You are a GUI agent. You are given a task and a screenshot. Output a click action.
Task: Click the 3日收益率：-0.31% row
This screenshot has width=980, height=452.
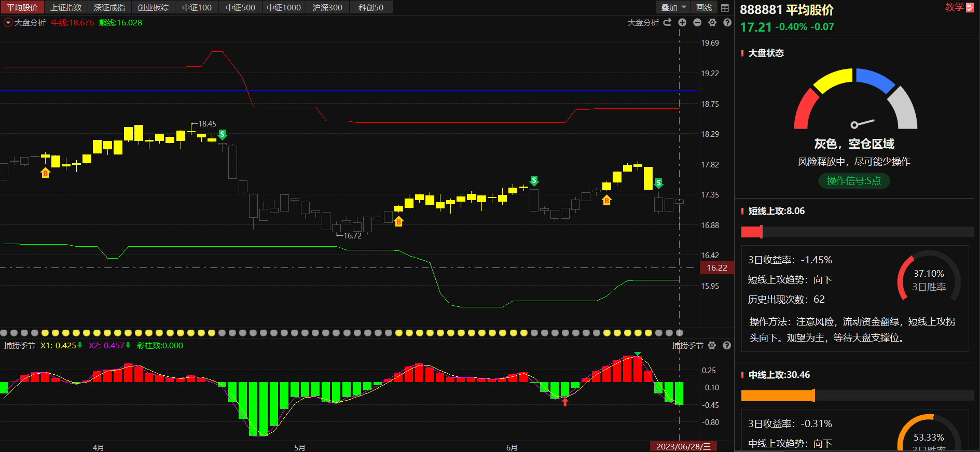coord(790,423)
